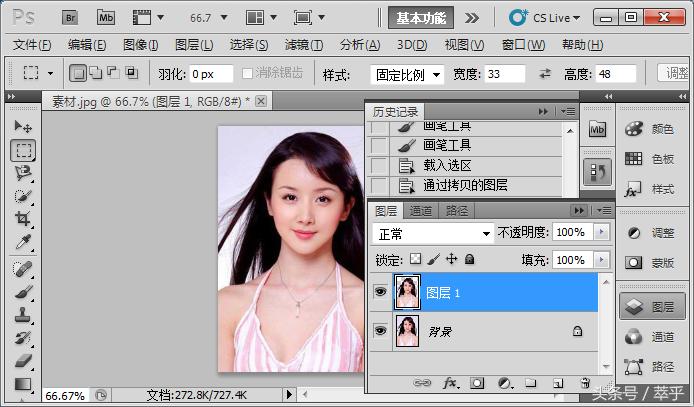This screenshot has width=694, height=407.
Task: Select the Move tool
Action: [23, 127]
